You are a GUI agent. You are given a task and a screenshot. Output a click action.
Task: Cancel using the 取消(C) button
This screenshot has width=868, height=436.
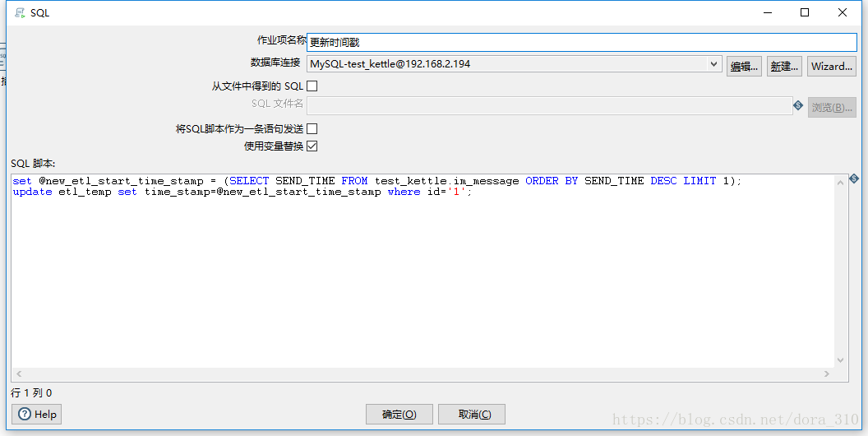(x=471, y=414)
